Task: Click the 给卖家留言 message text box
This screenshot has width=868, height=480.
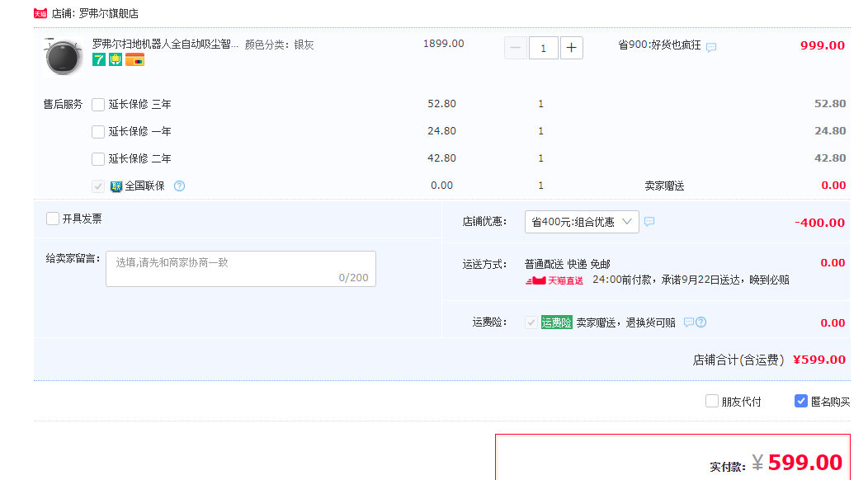Action: click(x=241, y=269)
